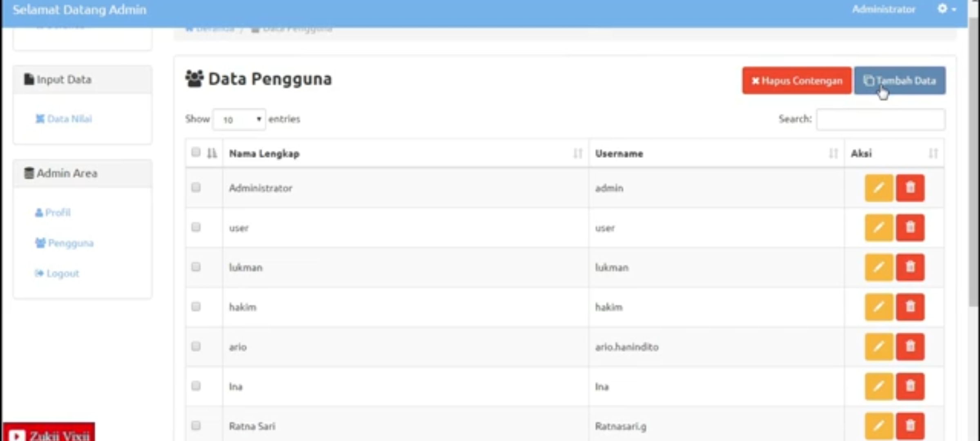Click the delete trash icon for lukman

(910, 267)
